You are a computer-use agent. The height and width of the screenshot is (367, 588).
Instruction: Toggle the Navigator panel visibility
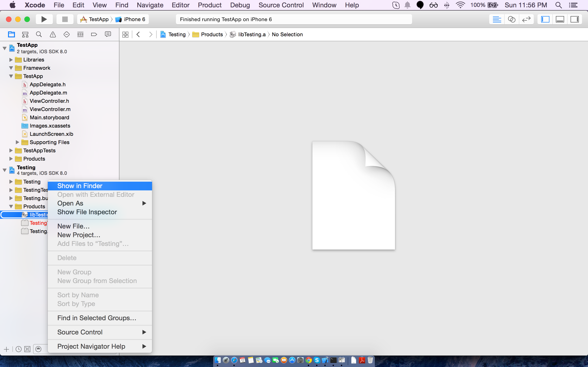[545, 19]
